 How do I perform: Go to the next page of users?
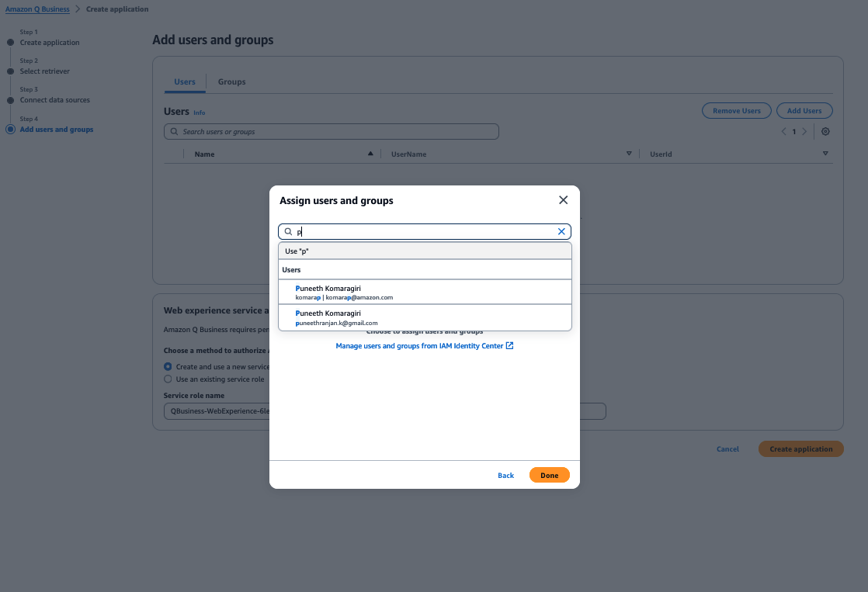tap(804, 131)
